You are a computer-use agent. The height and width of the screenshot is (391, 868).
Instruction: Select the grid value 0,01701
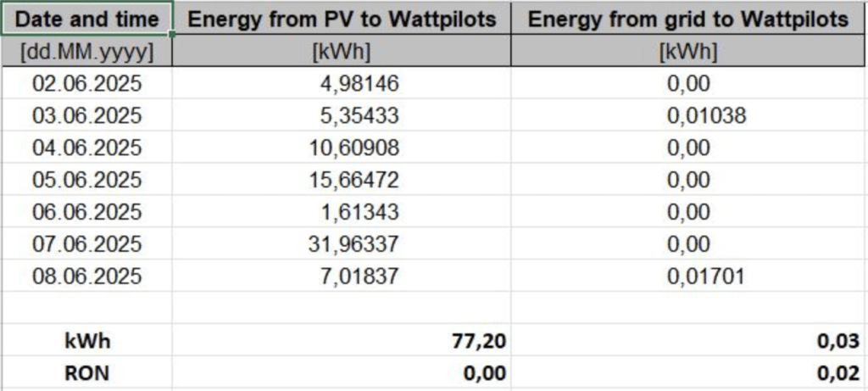[706, 276]
